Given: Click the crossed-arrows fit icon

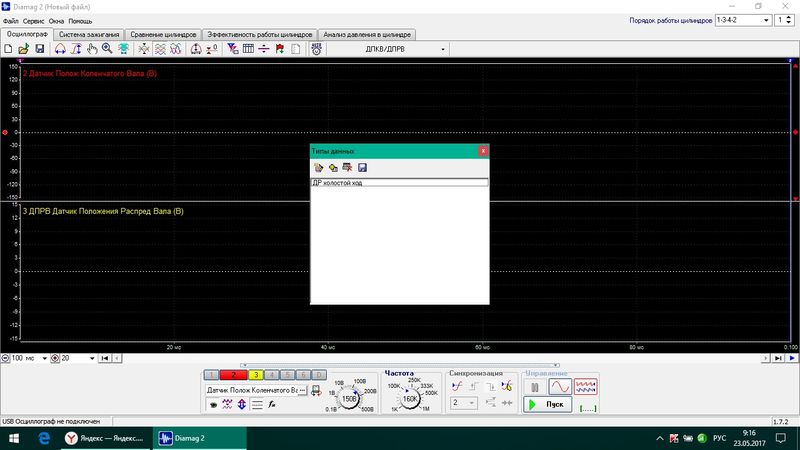Looking at the screenshot, I should [144, 49].
